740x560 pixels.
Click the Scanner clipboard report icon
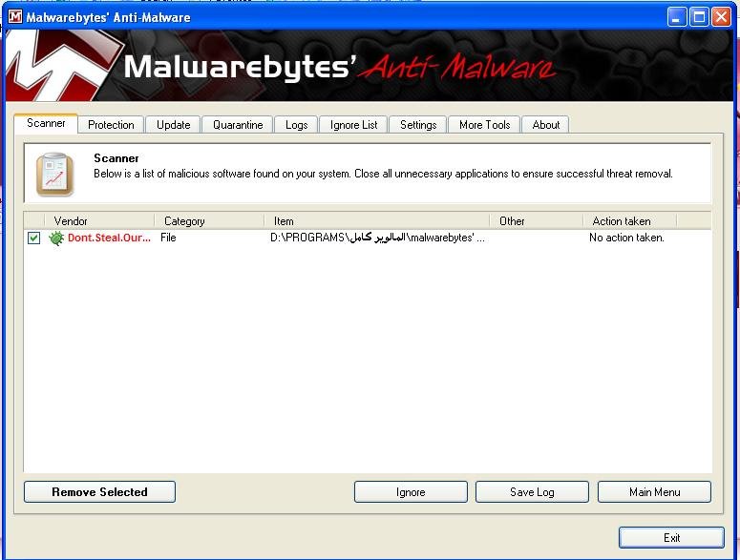coord(55,175)
